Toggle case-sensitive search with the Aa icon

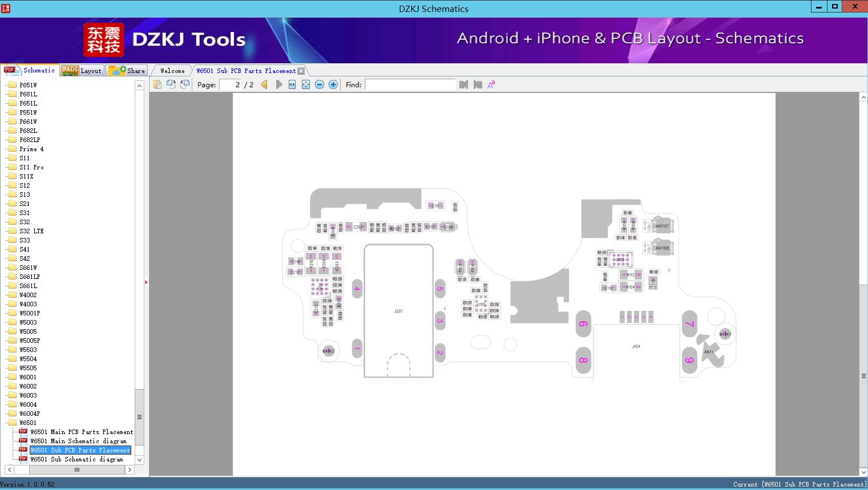tap(491, 84)
